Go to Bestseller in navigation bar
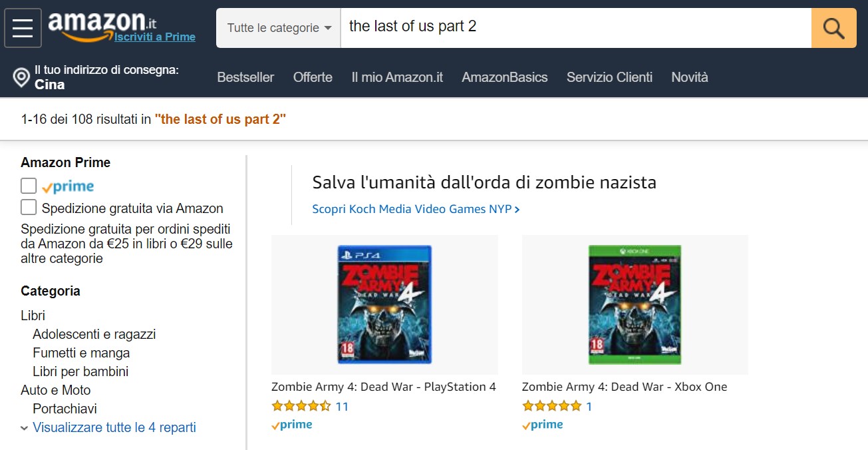Viewport: 868px width, 450px height. (245, 77)
